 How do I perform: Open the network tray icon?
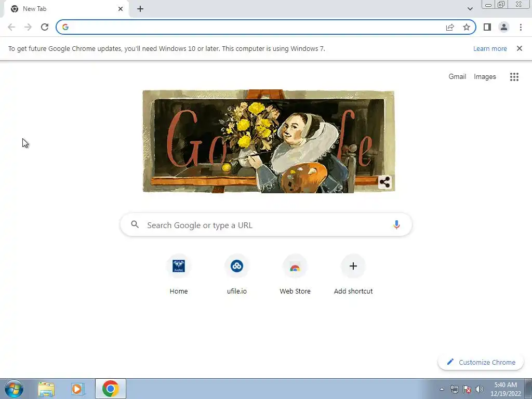coord(454,389)
